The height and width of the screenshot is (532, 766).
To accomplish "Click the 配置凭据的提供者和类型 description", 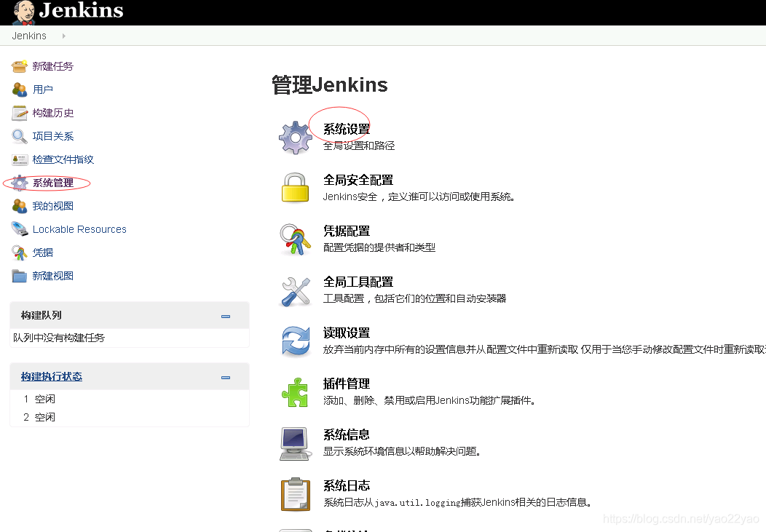I will coord(379,247).
